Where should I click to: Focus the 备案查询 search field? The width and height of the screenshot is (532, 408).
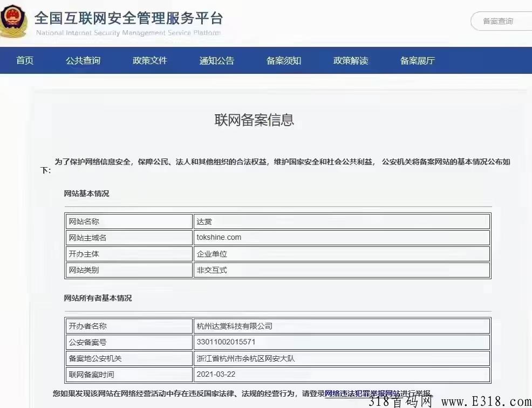501,21
